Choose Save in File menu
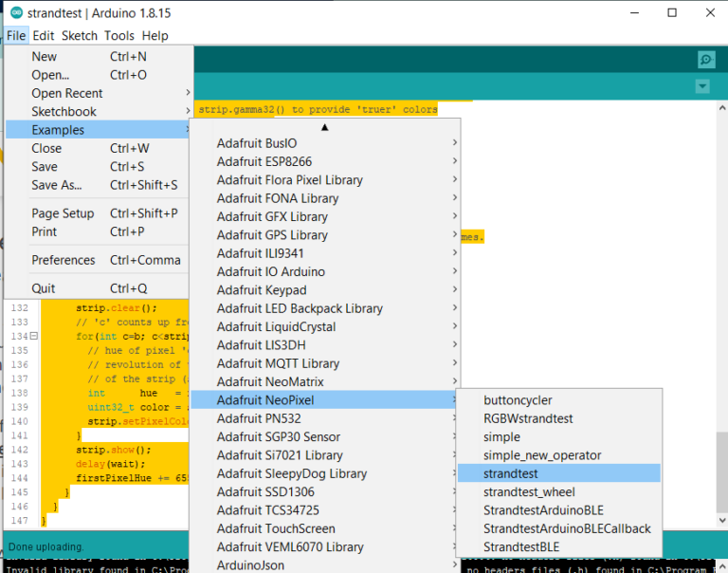 (x=99, y=166)
